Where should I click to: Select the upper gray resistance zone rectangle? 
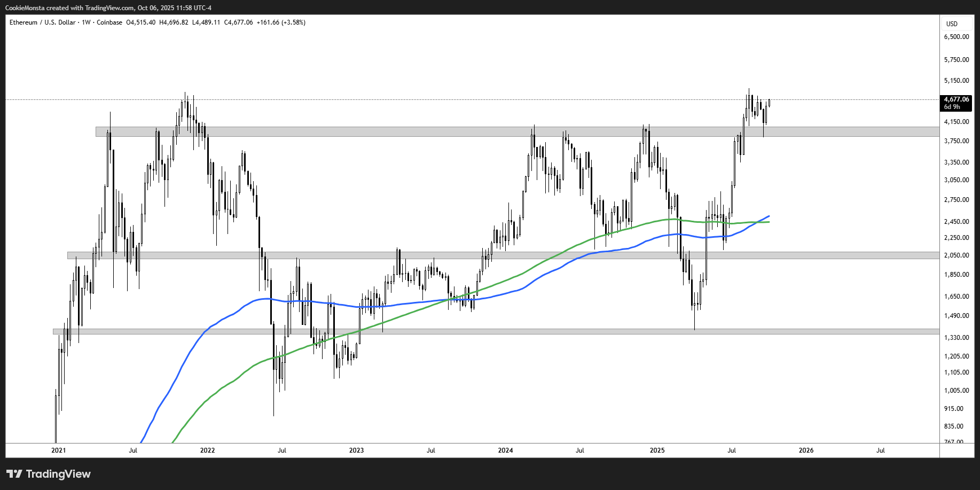374,131
